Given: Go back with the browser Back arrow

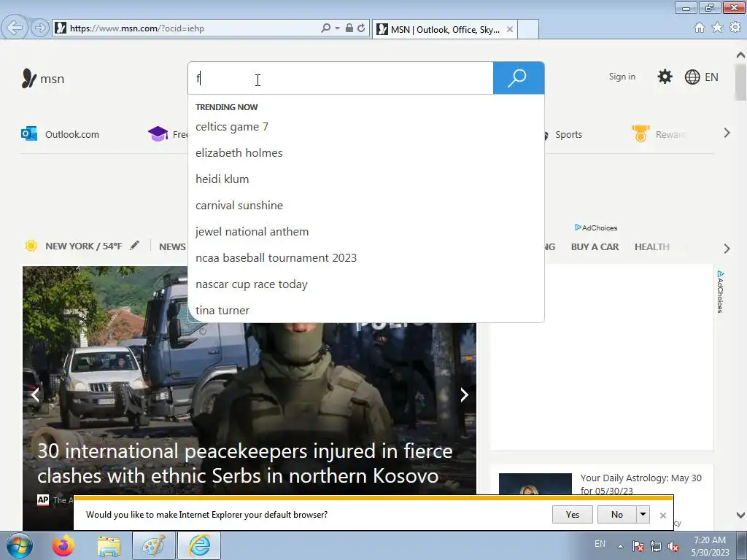Looking at the screenshot, I should [x=15, y=28].
